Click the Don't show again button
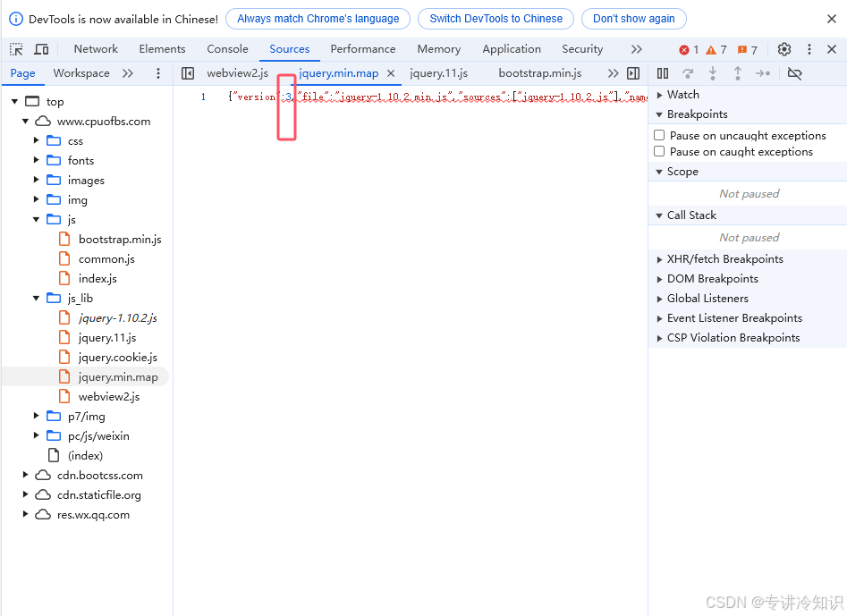 tap(633, 19)
